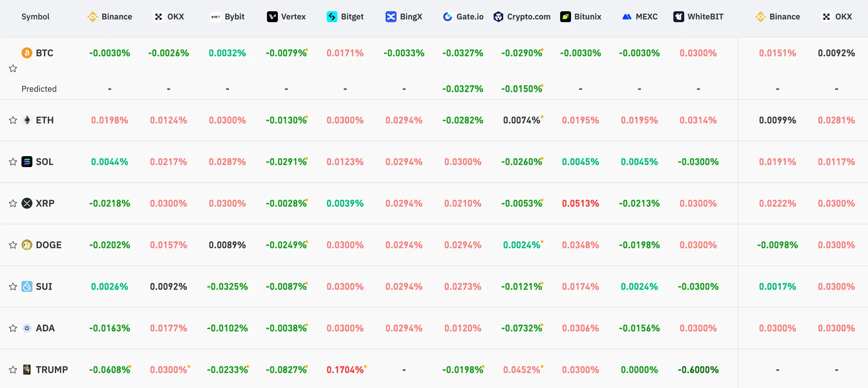Screen dimensions: 868x388
Task: Click the SUI droplet icon
Action: pos(27,286)
